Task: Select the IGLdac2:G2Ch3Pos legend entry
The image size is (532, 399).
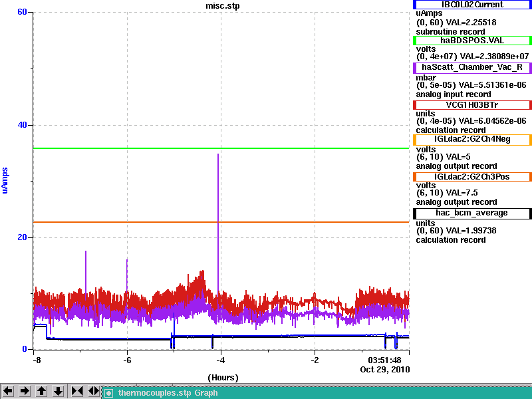Action: point(472,177)
